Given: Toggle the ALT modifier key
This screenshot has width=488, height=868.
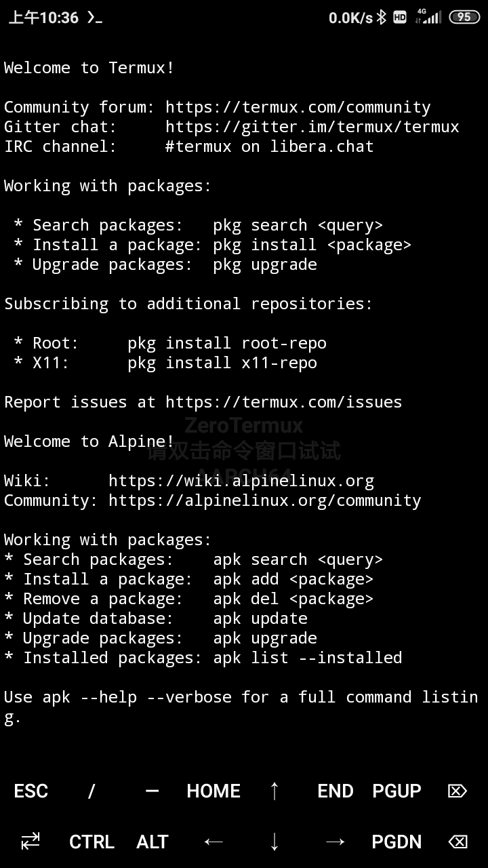Looking at the screenshot, I should 152,842.
